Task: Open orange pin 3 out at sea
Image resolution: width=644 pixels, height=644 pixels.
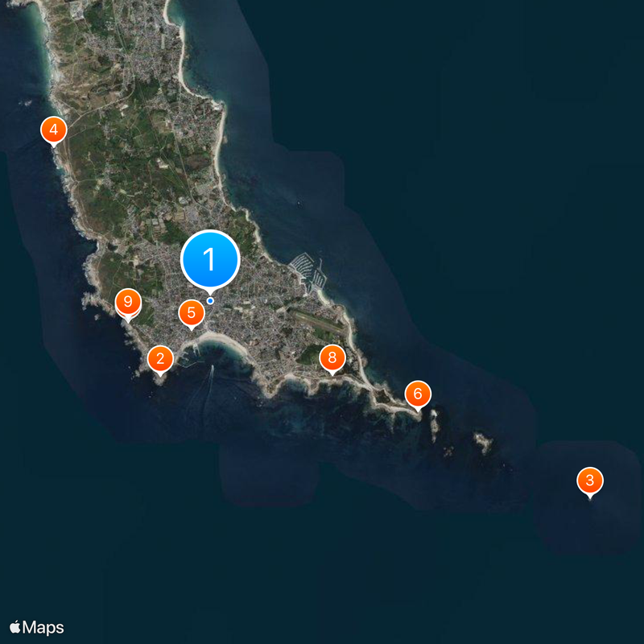Action: pyautogui.click(x=590, y=481)
